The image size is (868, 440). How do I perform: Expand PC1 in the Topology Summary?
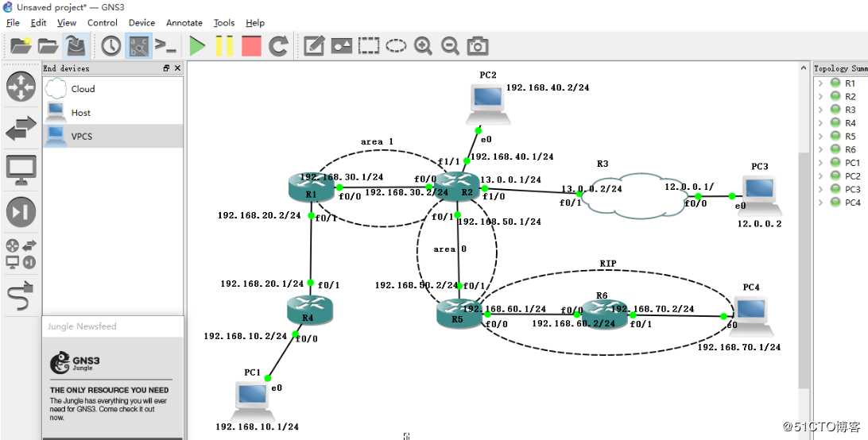pyautogui.click(x=820, y=163)
